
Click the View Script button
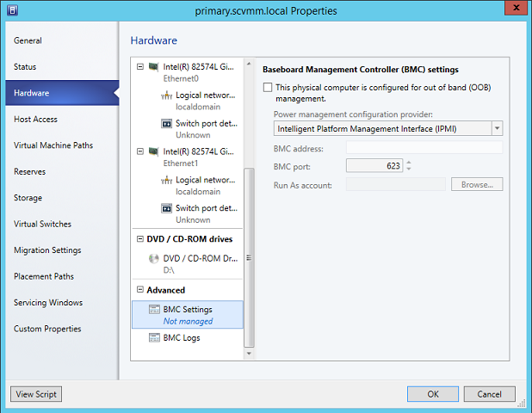pos(36,394)
